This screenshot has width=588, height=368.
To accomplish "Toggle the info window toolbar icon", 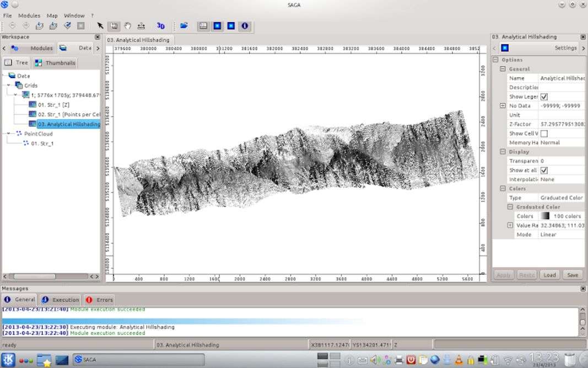I will [x=245, y=26].
